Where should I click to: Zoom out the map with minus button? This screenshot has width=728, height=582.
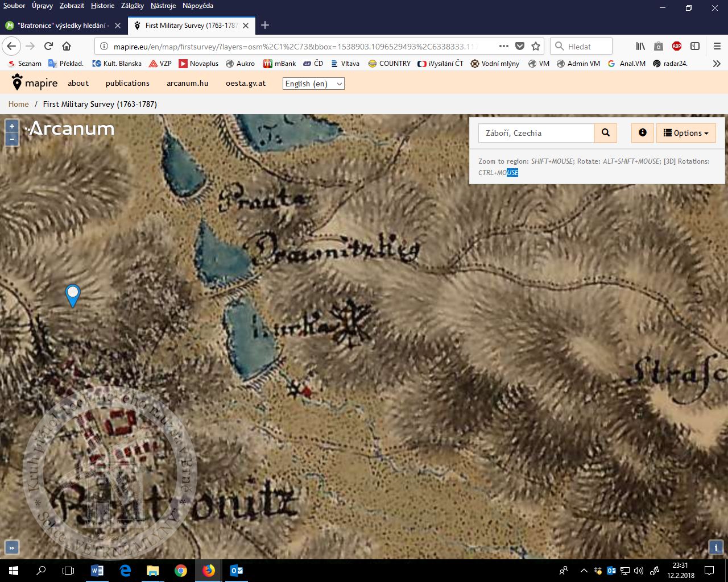click(x=12, y=139)
